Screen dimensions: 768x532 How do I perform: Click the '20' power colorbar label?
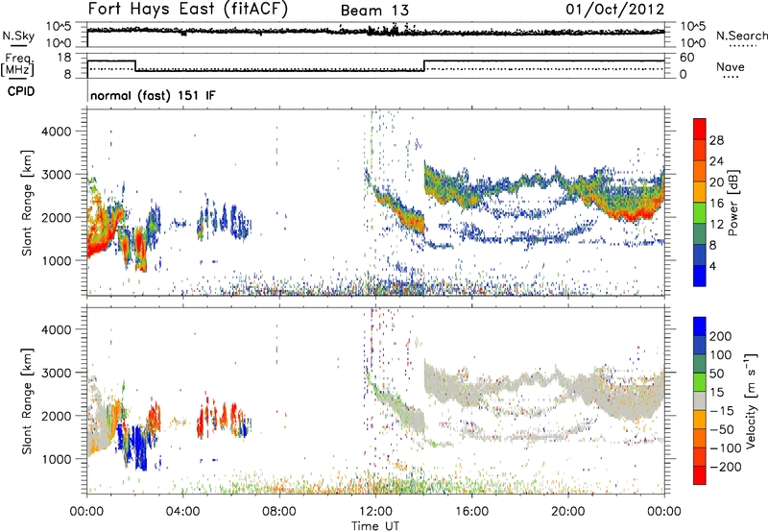click(716, 182)
